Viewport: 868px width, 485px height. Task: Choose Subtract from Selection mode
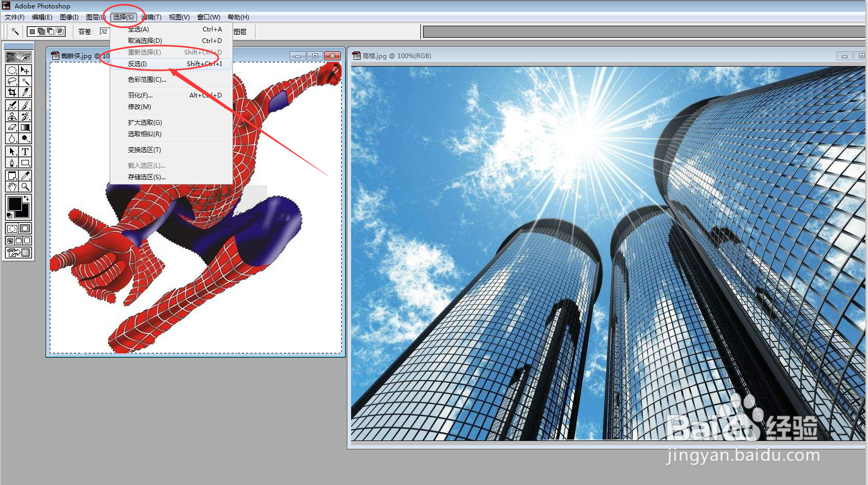[51, 31]
